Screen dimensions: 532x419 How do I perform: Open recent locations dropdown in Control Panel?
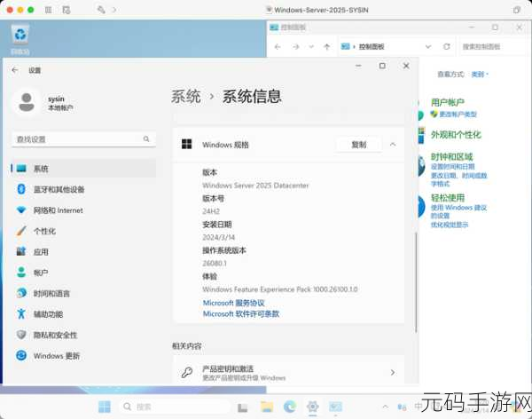311,46
